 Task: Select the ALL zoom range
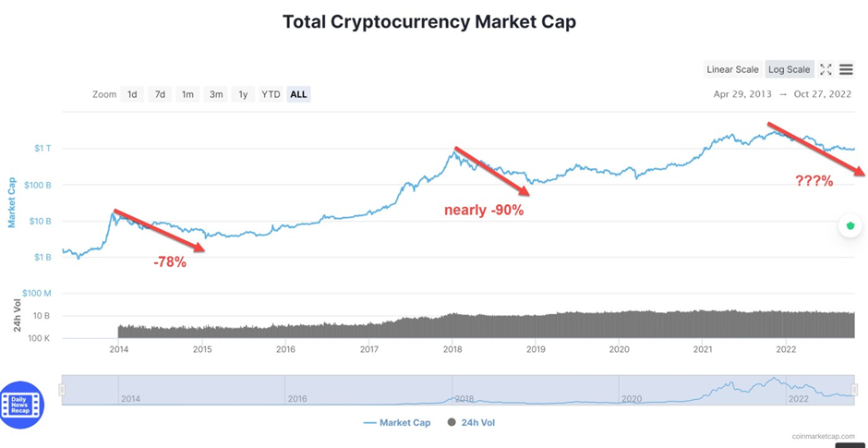click(x=298, y=94)
